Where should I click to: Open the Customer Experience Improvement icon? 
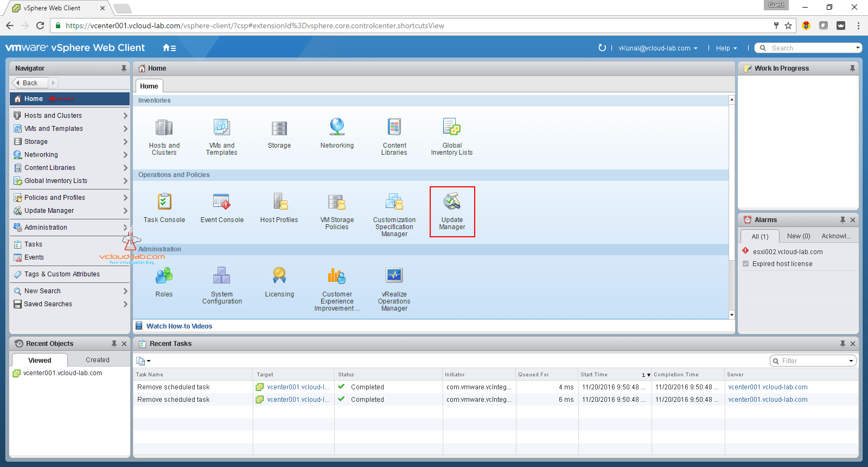point(337,276)
